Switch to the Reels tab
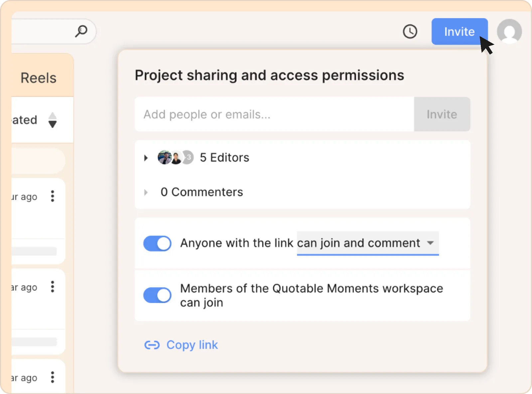This screenshot has width=532, height=394. (x=39, y=78)
